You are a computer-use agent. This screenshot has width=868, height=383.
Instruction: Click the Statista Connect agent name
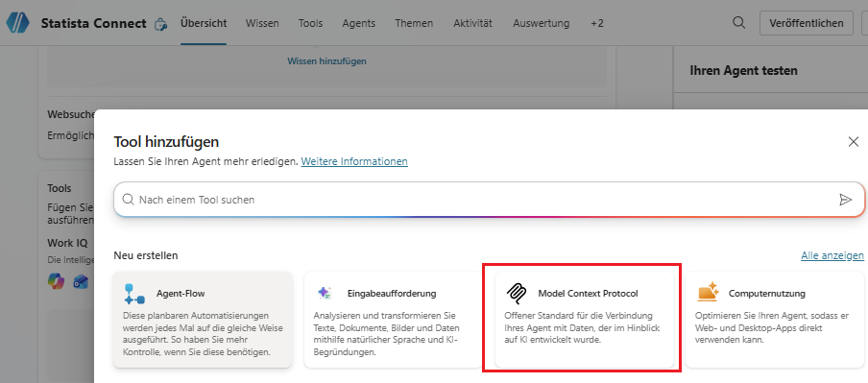point(93,23)
